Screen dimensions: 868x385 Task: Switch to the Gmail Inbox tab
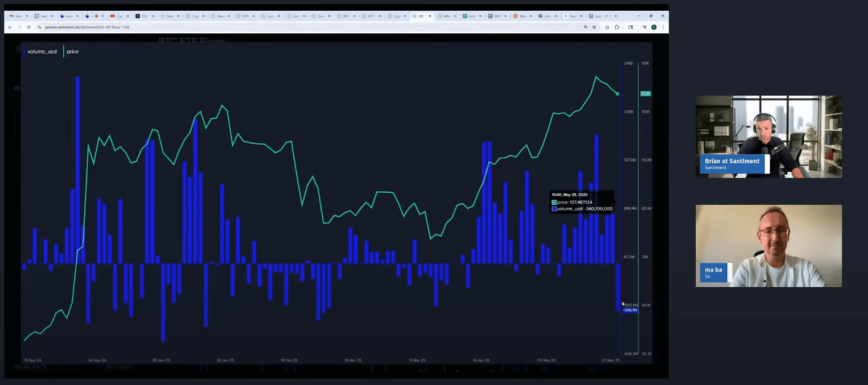(16, 16)
